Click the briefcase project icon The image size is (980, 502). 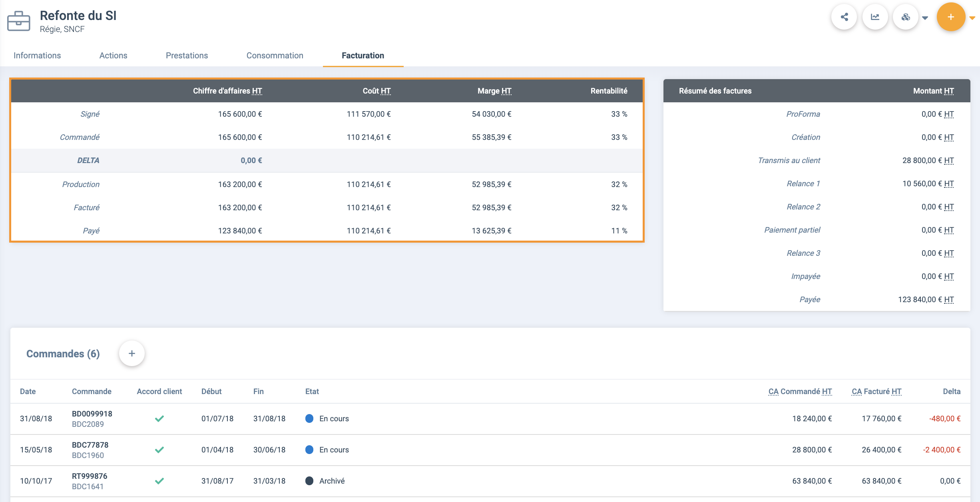[19, 21]
